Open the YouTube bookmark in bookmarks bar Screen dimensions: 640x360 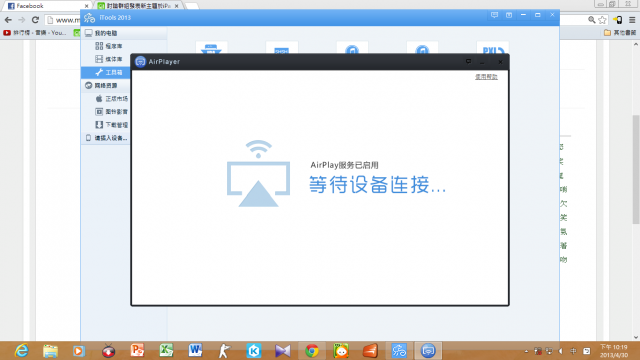[x=35, y=33]
